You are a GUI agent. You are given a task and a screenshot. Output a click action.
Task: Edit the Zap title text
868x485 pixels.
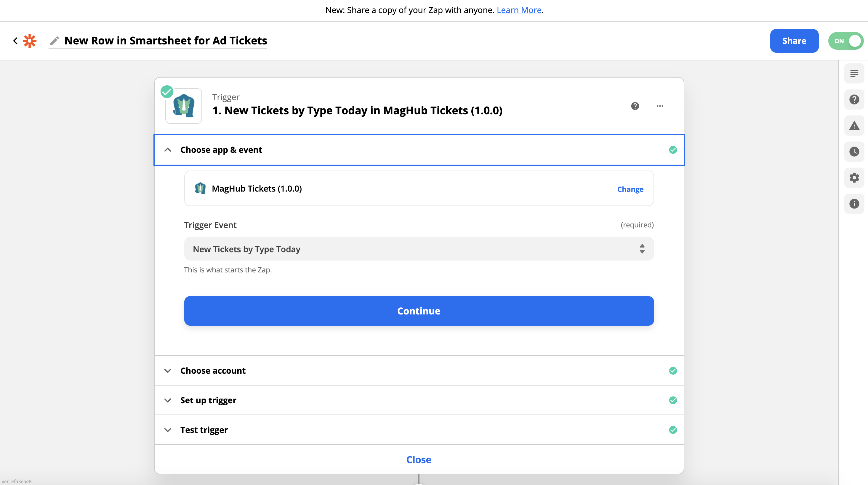(x=165, y=40)
